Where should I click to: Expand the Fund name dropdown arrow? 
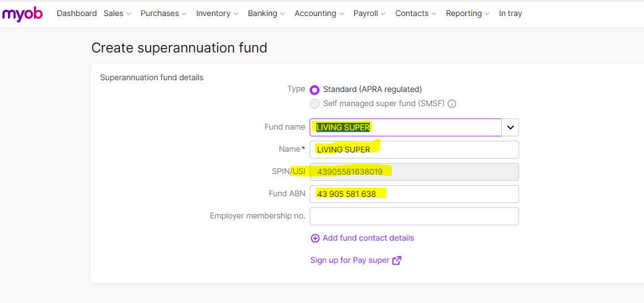click(x=511, y=127)
